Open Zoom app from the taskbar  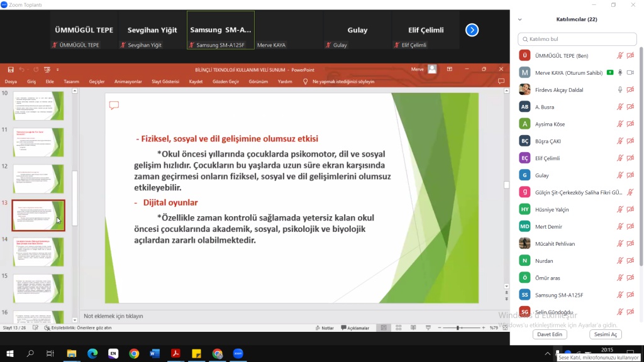(x=238, y=353)
